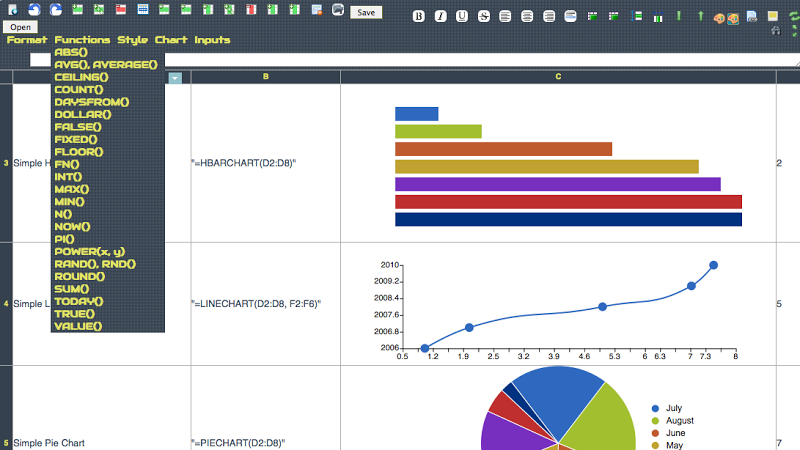Close the Functions menu
The image size is (800, 450).
coord(82,40)
